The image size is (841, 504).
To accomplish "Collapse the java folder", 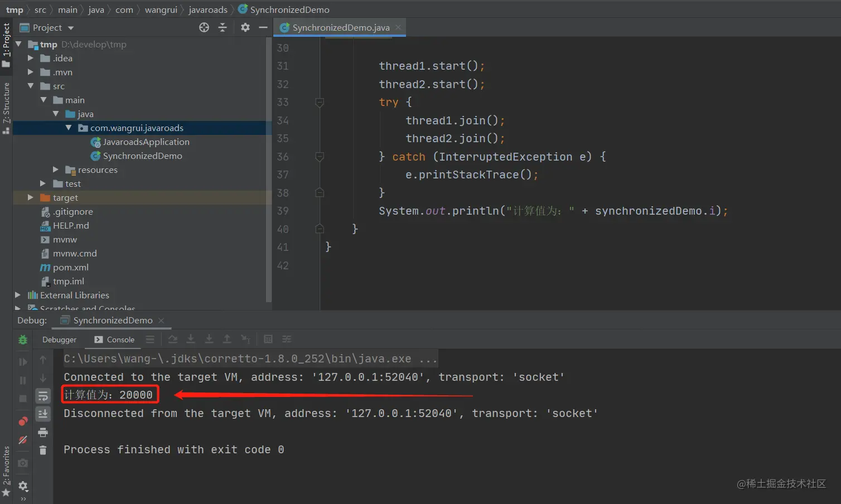I will pyautogui.click(x=56, y=114).
